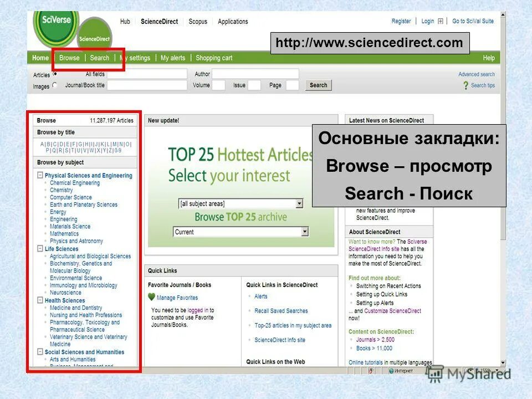Collapse Physical Sciences and Engineering tree
Screen dimensions: 532x399
point(40,175)
